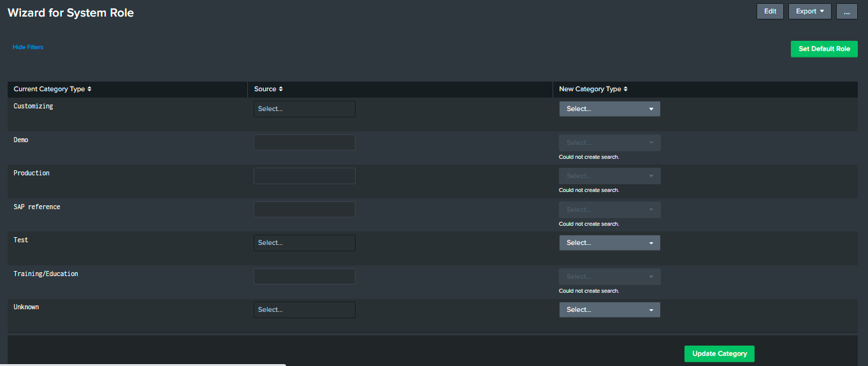Sort by Current Category Type column

tap(52, 89)
